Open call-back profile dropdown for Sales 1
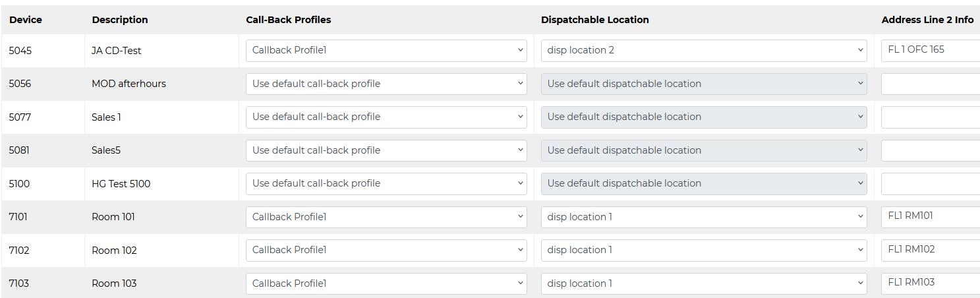 coord(386,117)
